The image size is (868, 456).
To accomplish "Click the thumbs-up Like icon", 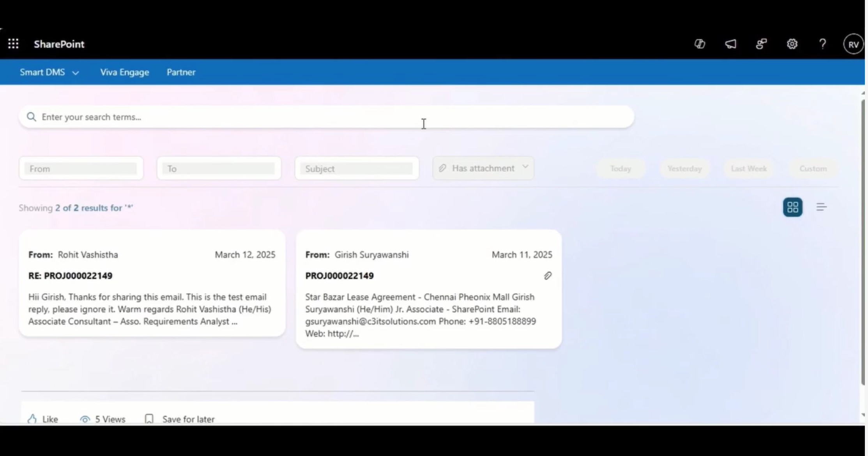I will [32, 419].
